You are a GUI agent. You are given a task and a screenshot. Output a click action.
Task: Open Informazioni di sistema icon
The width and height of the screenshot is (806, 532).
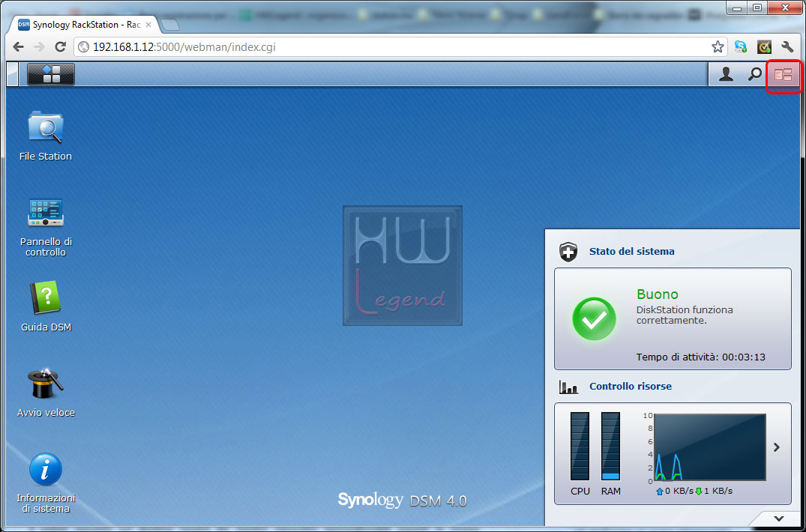(45, 469)
